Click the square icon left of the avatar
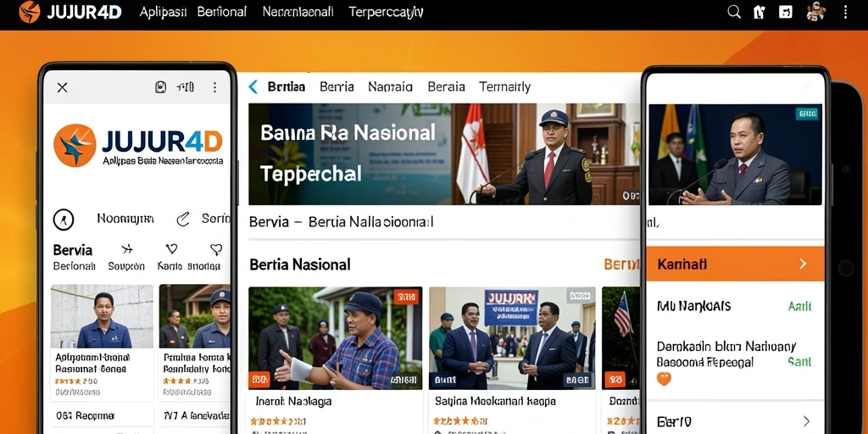The image size is (868, 434). point(786,12)
